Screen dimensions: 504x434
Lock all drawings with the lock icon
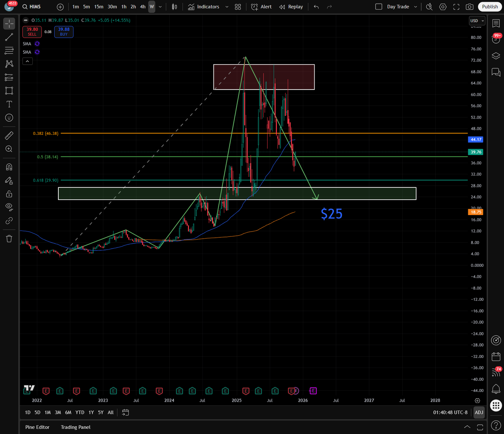point(9,194)
